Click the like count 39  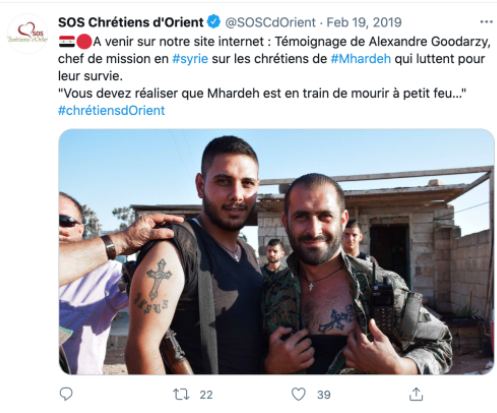click(324, 395)
